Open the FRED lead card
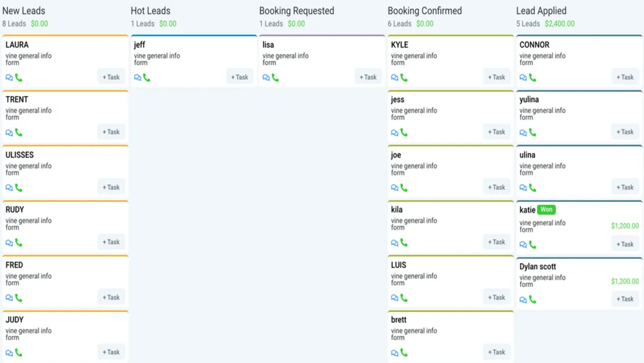The image size is (644, 363). coord(65,283)
